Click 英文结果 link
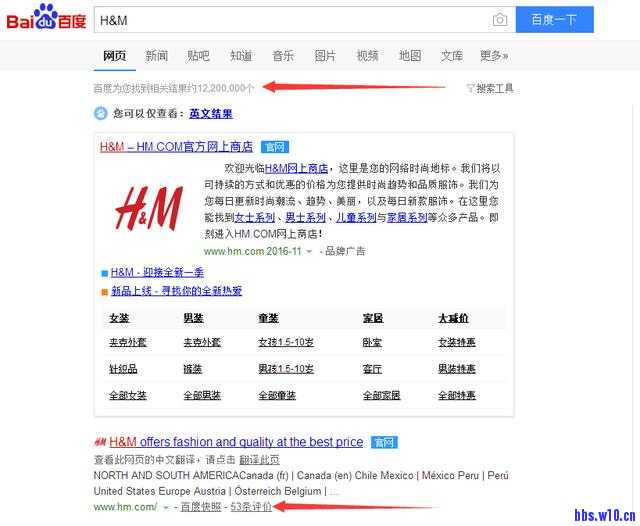 (x=211, y=113)
